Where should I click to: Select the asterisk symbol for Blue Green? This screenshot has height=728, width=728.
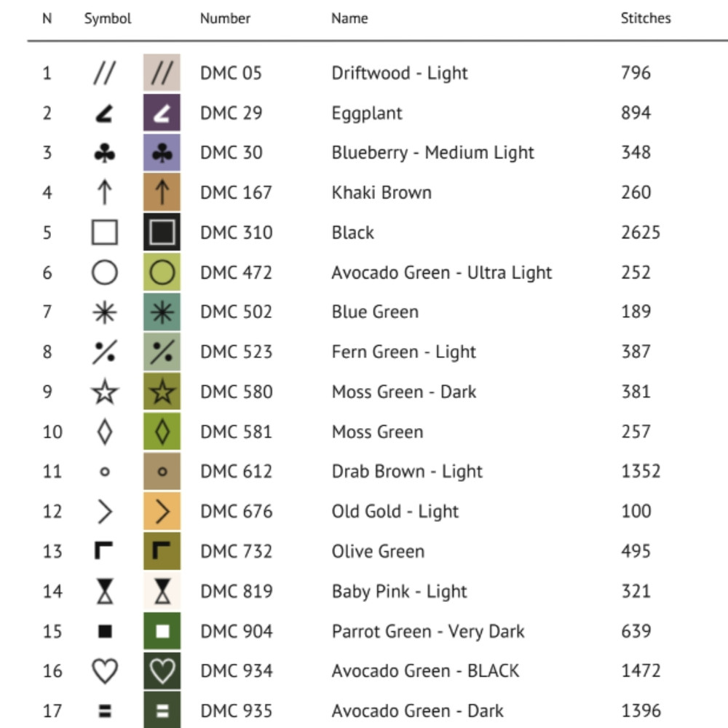tap(104, 312)
